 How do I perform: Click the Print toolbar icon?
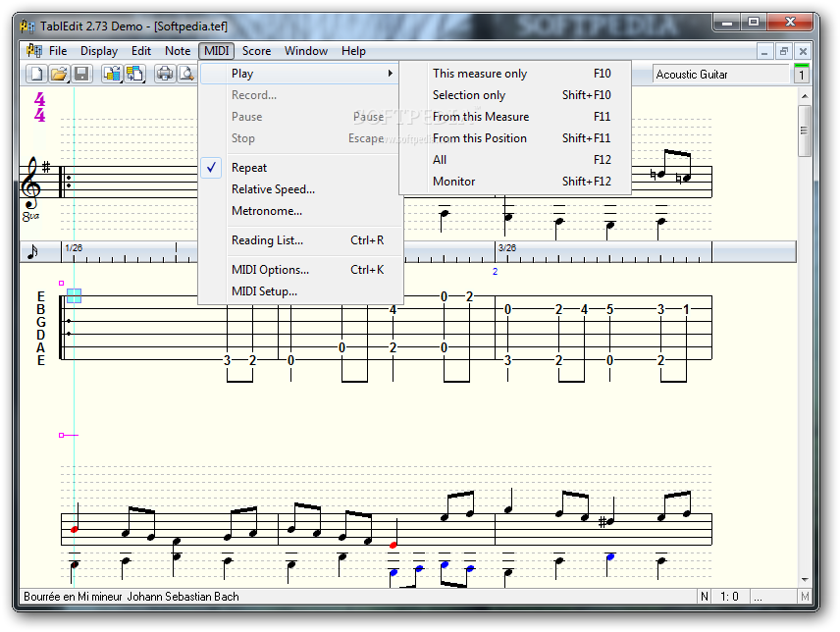click(x=165, y=74)
